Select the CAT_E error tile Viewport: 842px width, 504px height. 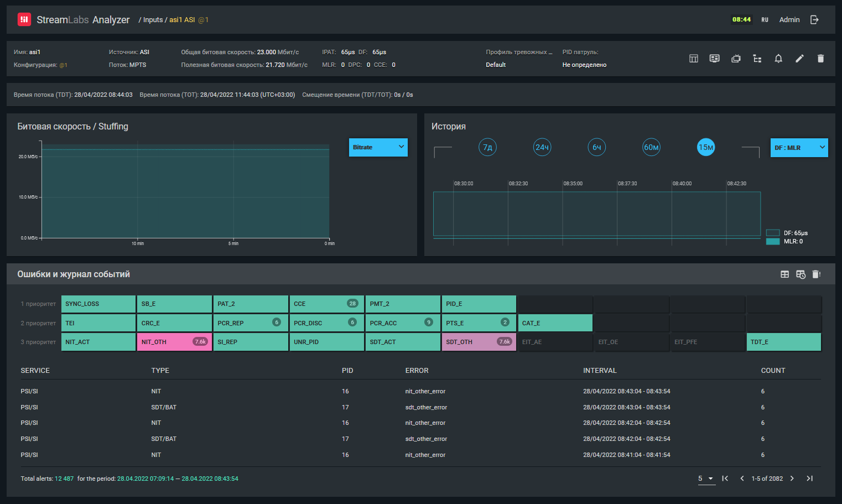tap(555, 323)
